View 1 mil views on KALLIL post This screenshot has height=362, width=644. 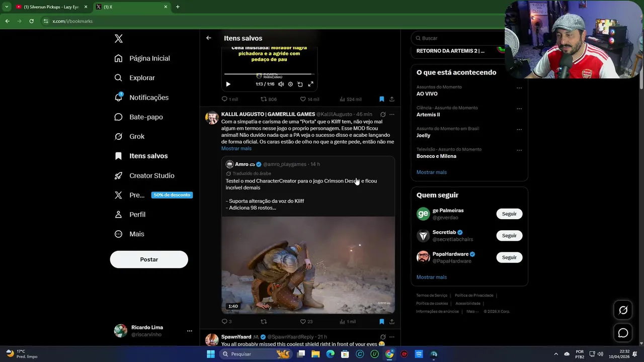(x=348, y=322)
